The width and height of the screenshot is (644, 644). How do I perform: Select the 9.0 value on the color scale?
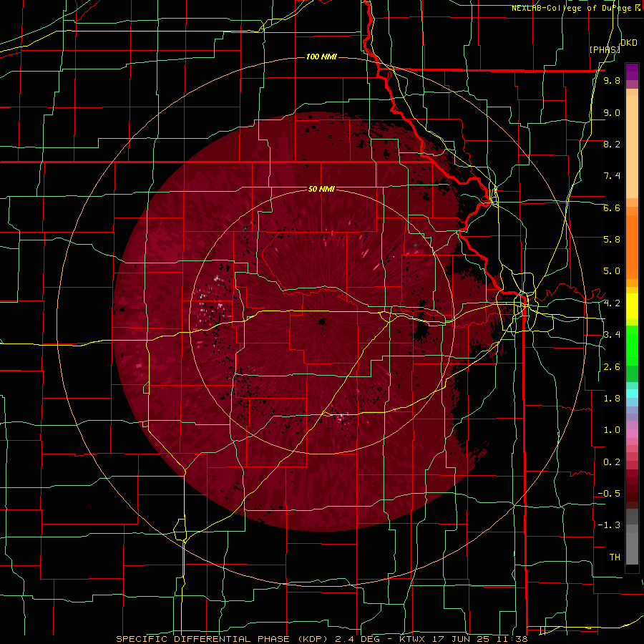click(x=612, y=112)
